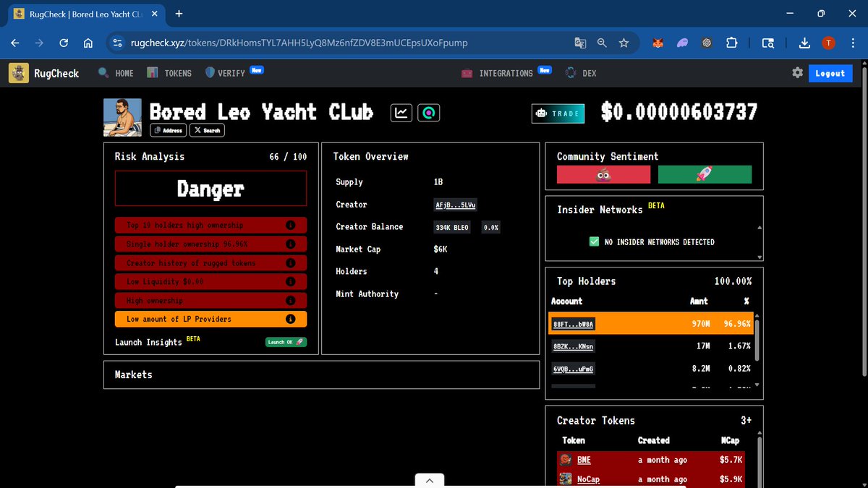Open info icon for Low amount of LP Providers

290,319
